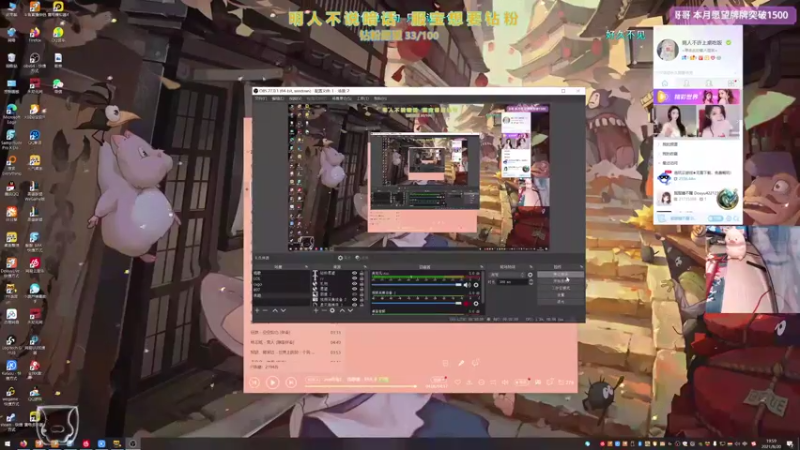Play the song in music player

pos(273,383)
